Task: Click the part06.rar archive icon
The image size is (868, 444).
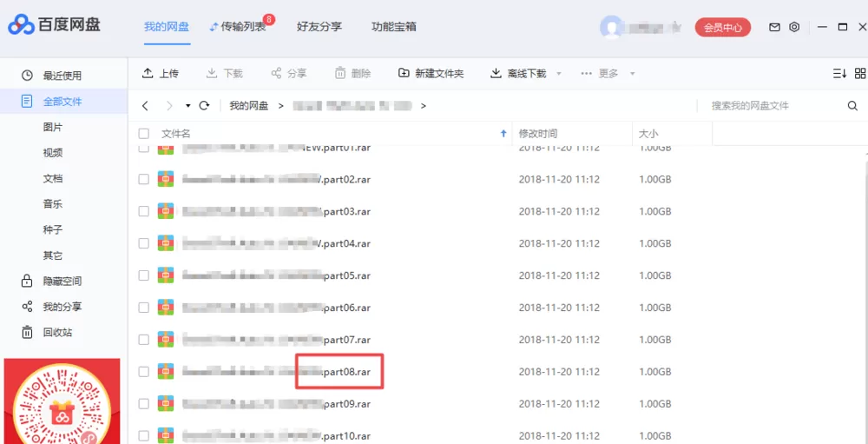Action: (x=166, y=307)
